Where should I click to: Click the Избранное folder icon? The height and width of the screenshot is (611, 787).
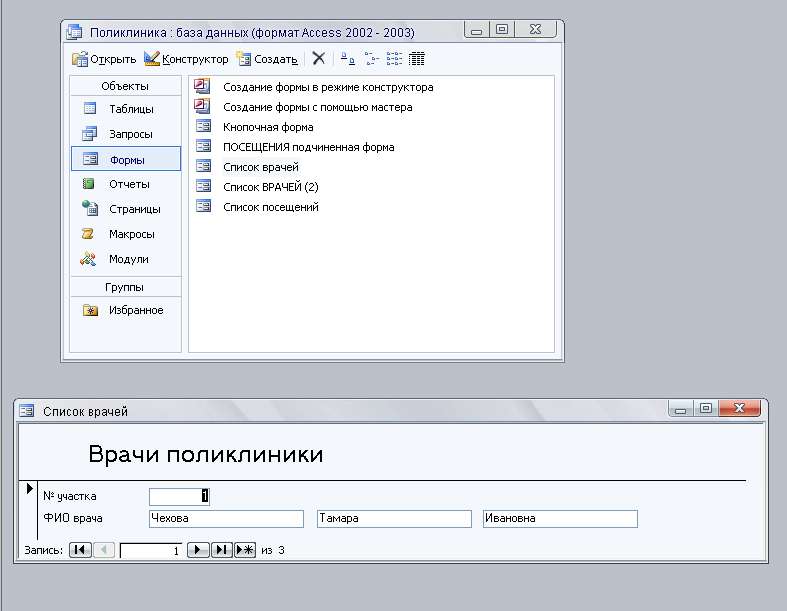click(90, 310)
